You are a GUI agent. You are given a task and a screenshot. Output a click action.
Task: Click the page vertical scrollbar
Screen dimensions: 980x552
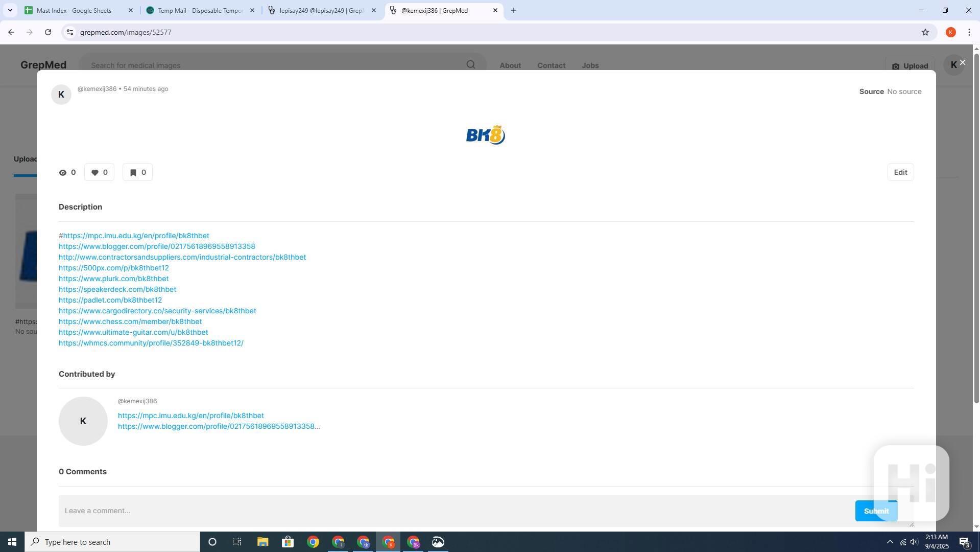(x=976, y=228)
